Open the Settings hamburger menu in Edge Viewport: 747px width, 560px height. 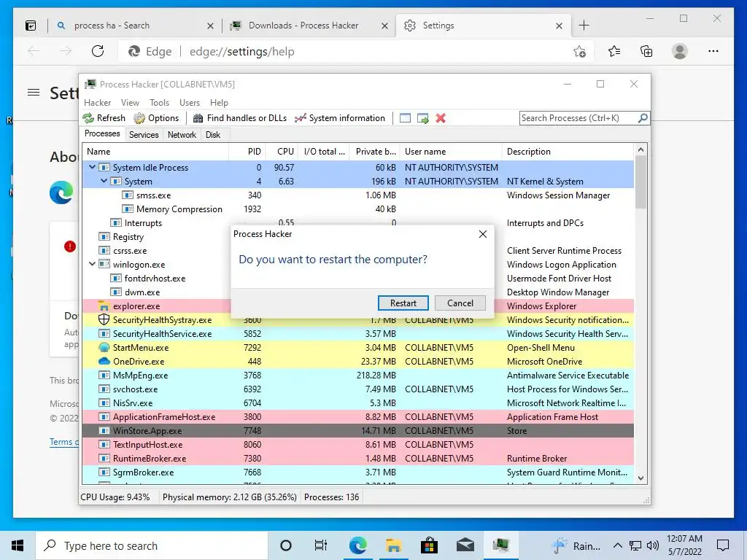[34, 93]
